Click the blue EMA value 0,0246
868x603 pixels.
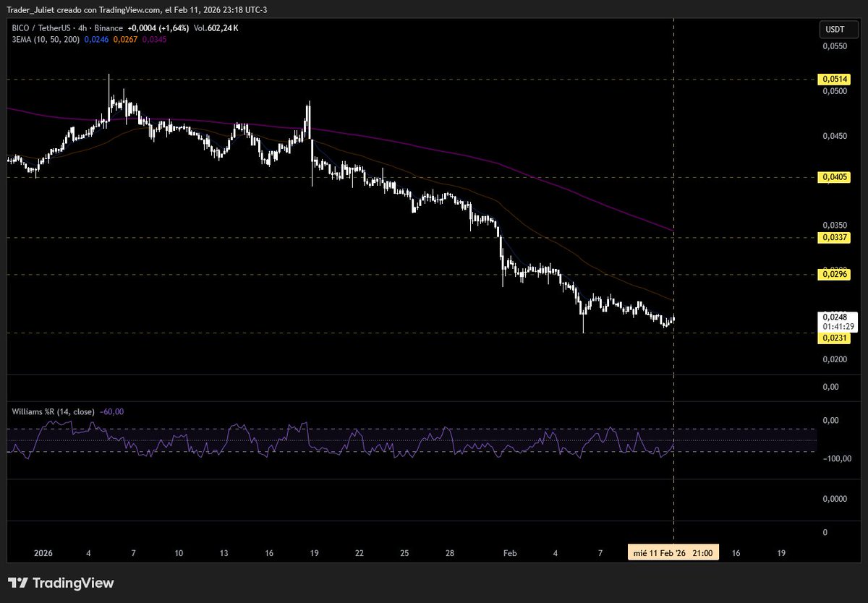(95, 39)
